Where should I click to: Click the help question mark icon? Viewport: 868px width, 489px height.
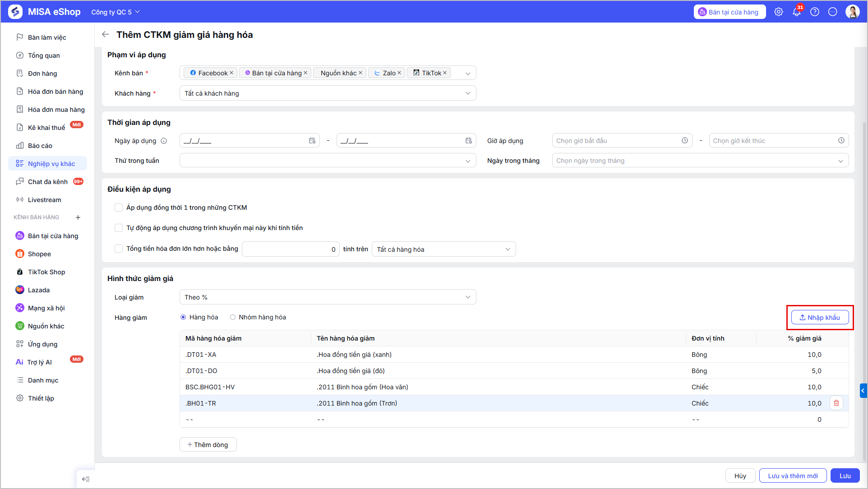click(x=815, y=12)
